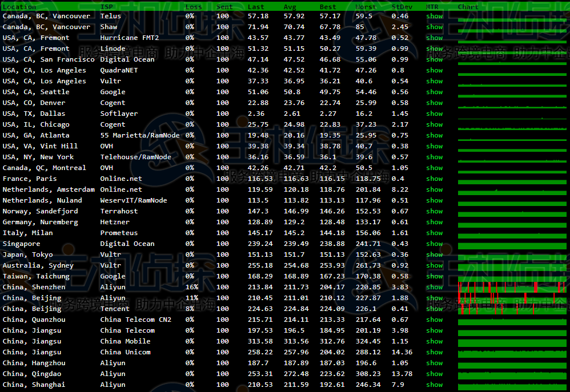
Task: Select the 11% loss value for Beijing Aliyun
Action: 191,298
